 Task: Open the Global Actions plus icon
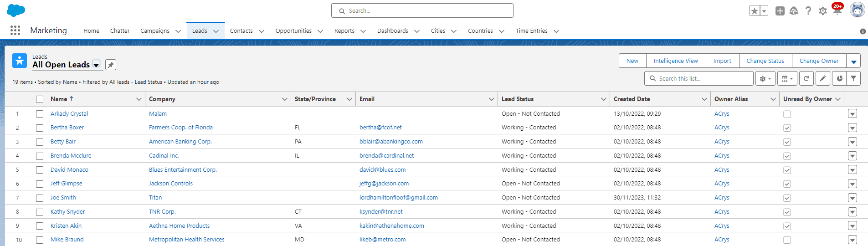[780, 10]
